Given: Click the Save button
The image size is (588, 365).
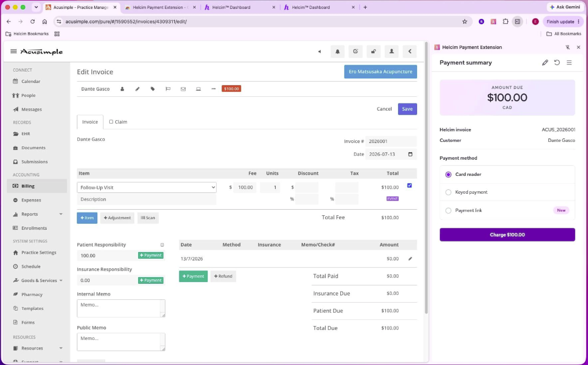Looking at the screenshot, I should [407, 109].
